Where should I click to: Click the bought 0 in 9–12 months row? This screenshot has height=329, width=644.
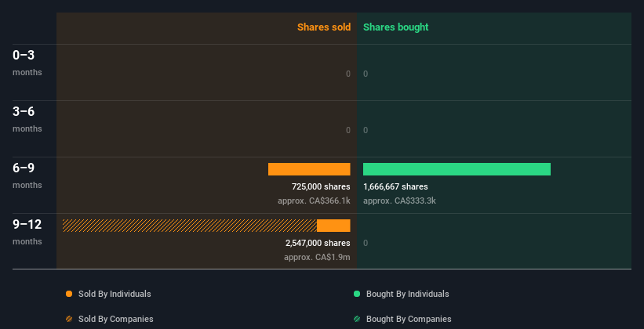coord(366,244)
